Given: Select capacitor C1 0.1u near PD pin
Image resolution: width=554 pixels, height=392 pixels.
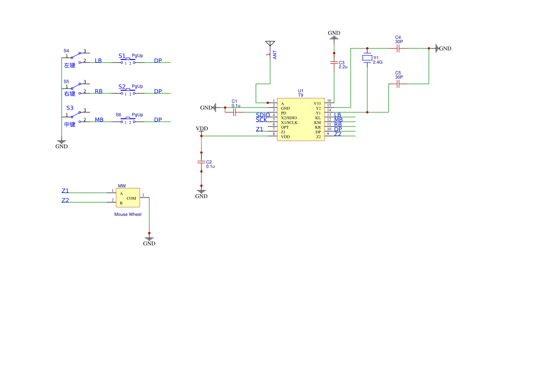Looking at the screenshot, I should point(235,113).
